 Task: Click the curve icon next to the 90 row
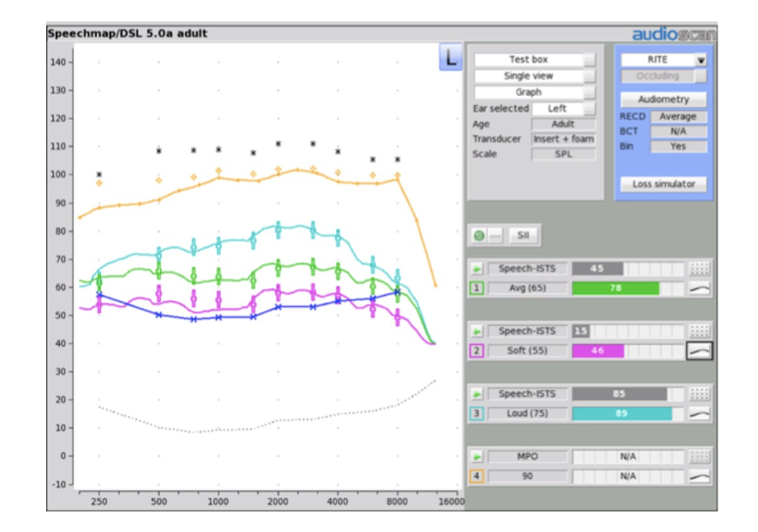[x=699, y=476]
